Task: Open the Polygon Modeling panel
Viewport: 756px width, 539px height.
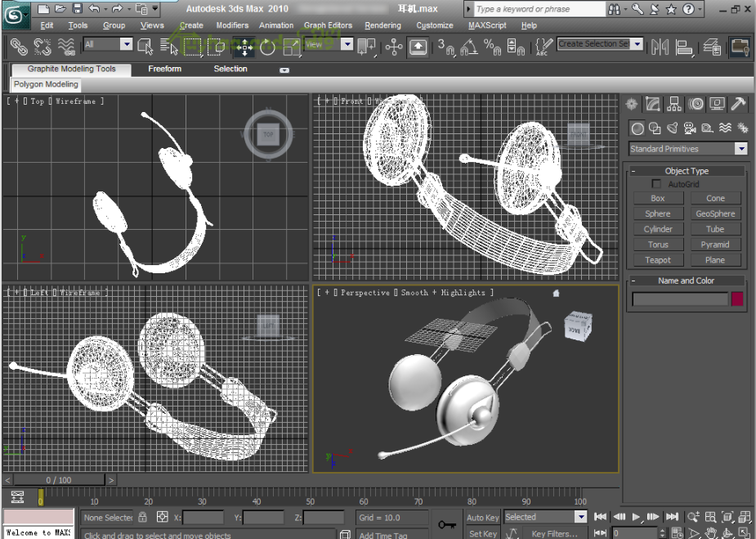Action: [x=46, y=84]
